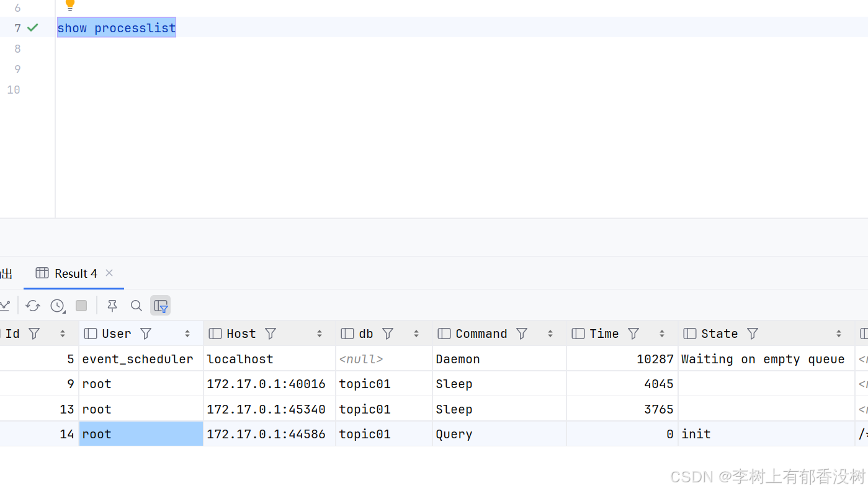Click sort arrows on the db column

click(416, 334)
